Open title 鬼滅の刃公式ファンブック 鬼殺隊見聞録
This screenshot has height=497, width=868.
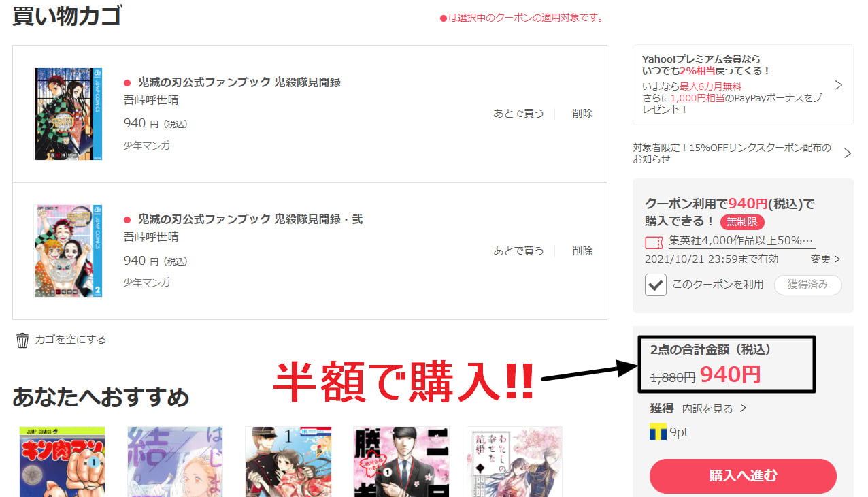click(x=239, y=82)
